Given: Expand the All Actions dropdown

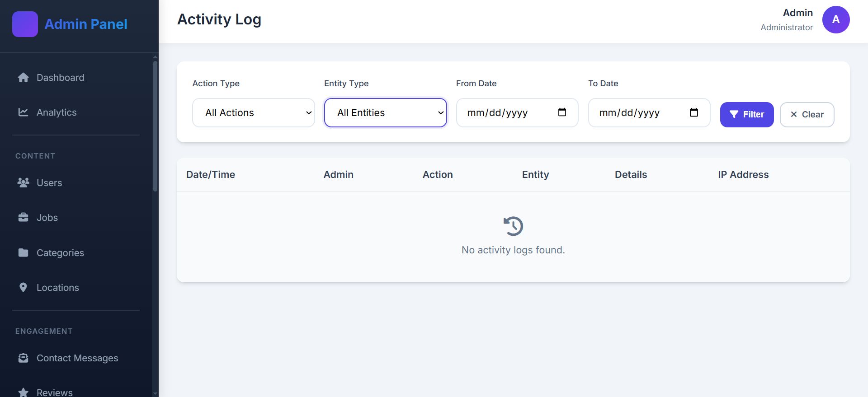Looking at the screenshot, I should tap(253, 113).
